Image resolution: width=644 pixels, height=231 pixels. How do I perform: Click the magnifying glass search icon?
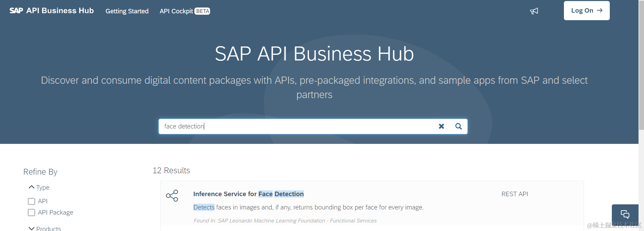[459, 126]
